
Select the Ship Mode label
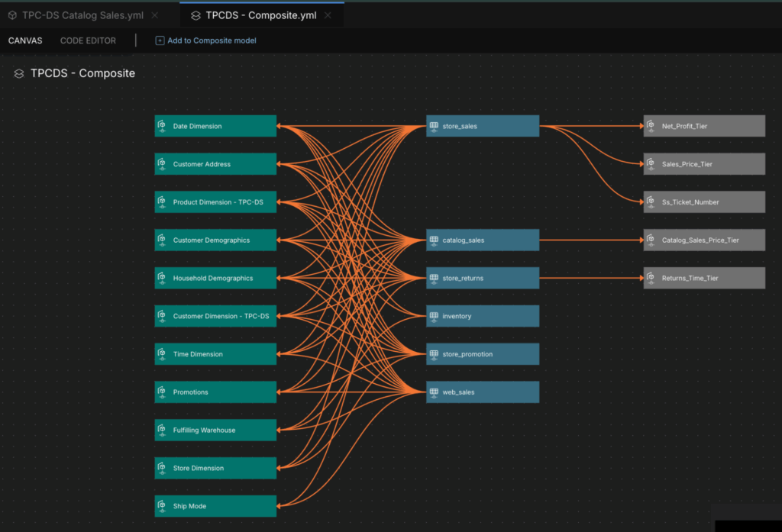(x=189, y=505)
